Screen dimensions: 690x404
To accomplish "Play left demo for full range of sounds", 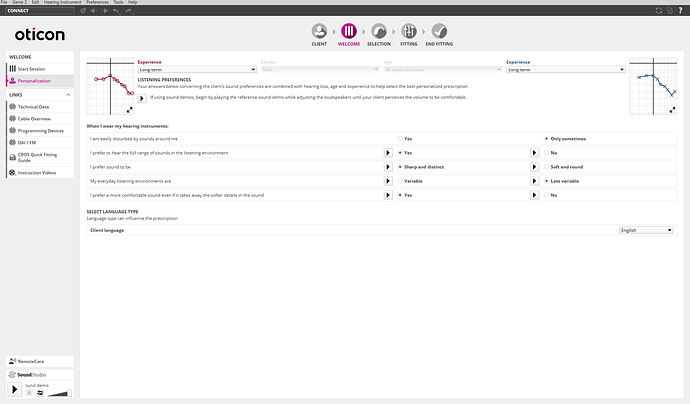I will pos(388,153).
